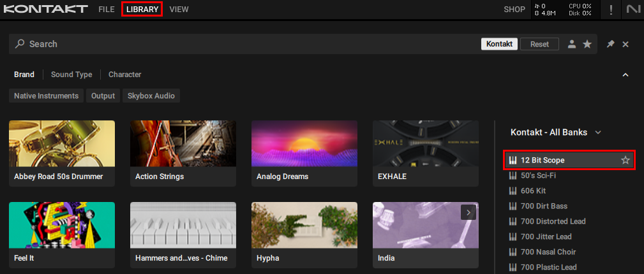Favorite the 12 Bit Scope preset star

tap(625, 161)
